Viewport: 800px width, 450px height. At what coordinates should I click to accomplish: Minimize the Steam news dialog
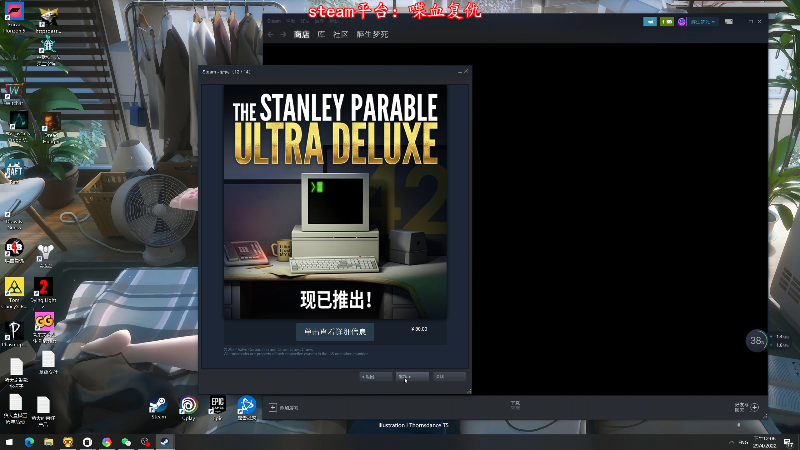[x=460, y=72]
